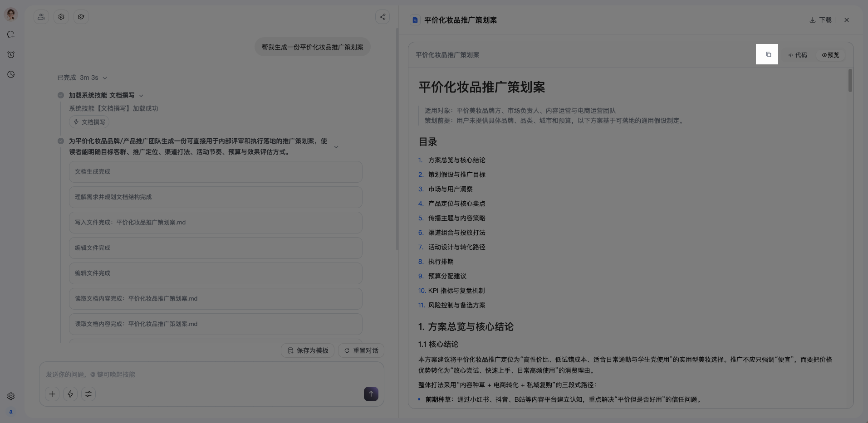Image resolution: width=868 pixels, height=423 pixels.
Task: Close the document preview panel
Action: tap(847, 20)
